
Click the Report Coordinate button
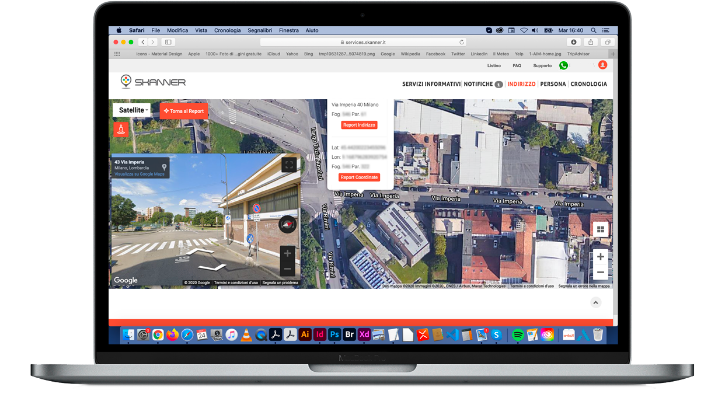pyautogui.click(x=360, y=177)
